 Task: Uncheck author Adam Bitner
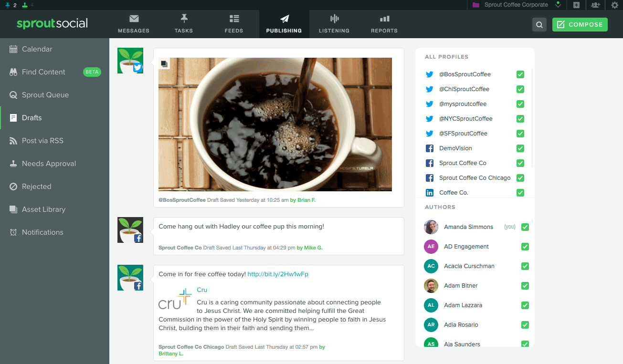click(525, 286)
